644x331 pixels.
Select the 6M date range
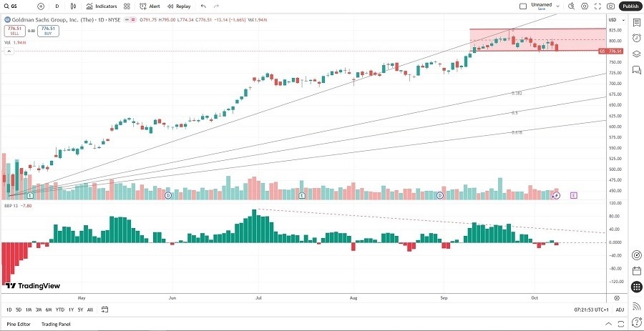click(x=49, y=310)
